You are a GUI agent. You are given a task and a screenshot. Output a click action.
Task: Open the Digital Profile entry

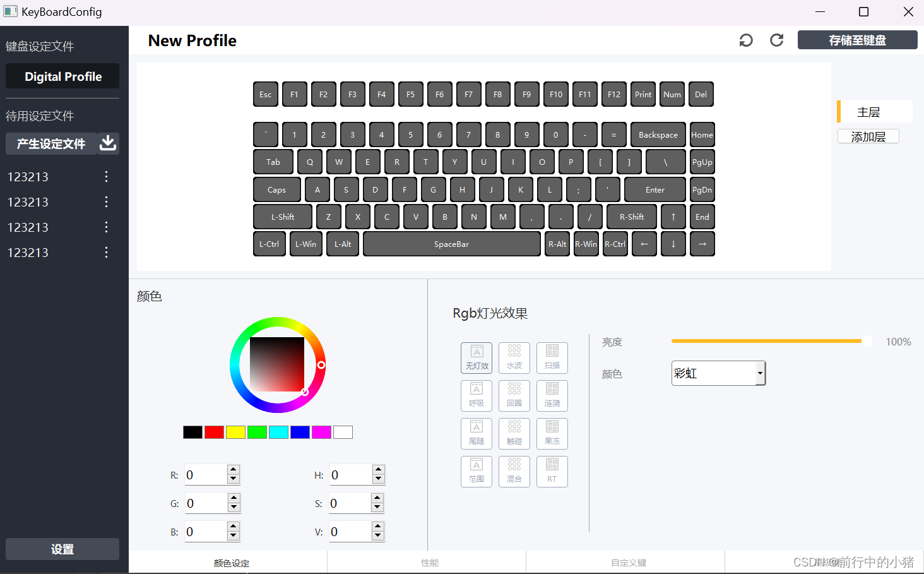coord(62,76)
